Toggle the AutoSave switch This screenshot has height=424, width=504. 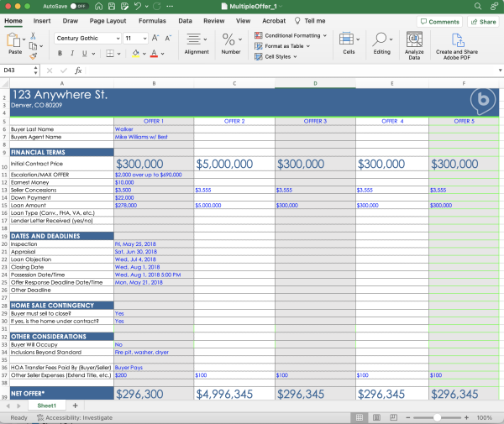[x=81, y=6]
